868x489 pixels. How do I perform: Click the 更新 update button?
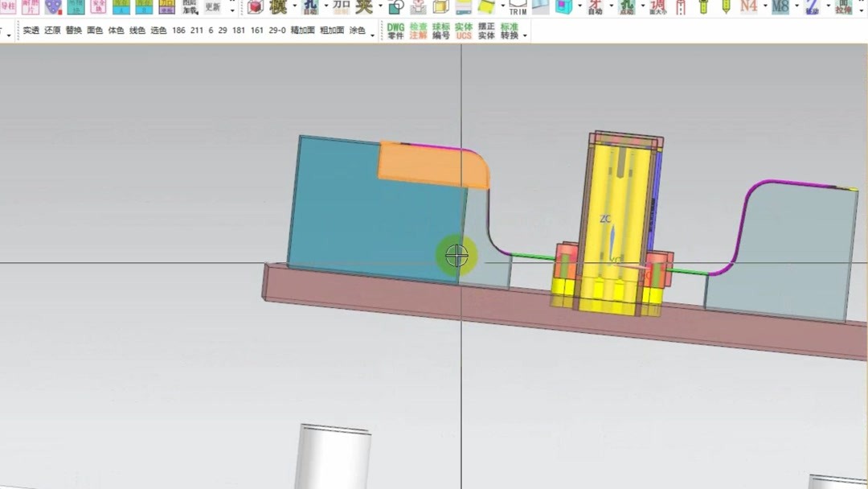(x=213, y=6)
